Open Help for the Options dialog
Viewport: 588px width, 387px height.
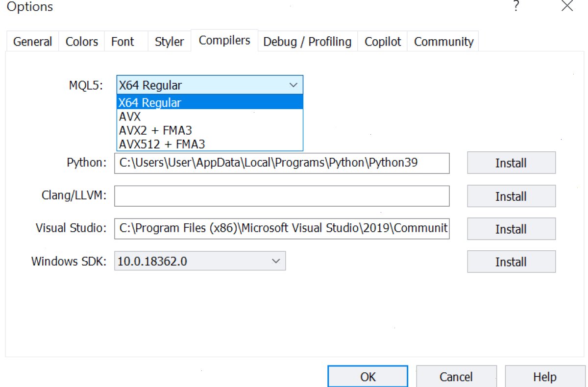tap(545, 376)
